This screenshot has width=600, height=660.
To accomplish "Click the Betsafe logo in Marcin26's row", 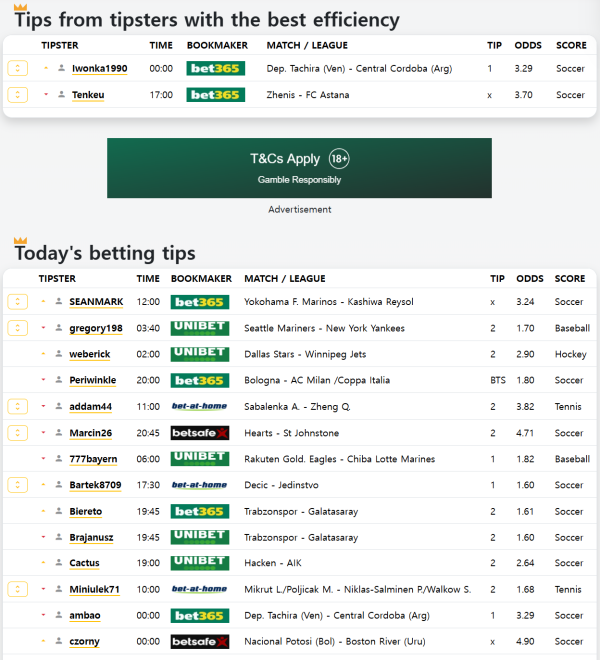I will click(x=200, y=433).
